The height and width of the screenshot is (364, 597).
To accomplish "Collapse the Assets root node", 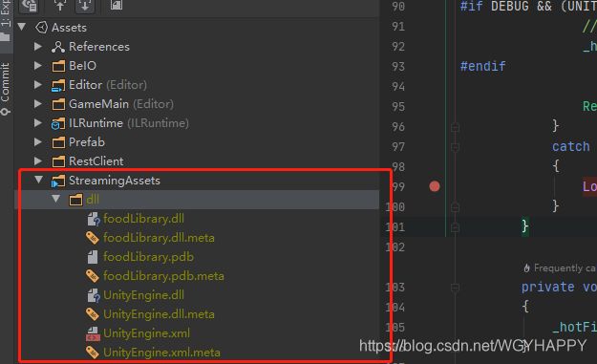I will click(22, 27).
